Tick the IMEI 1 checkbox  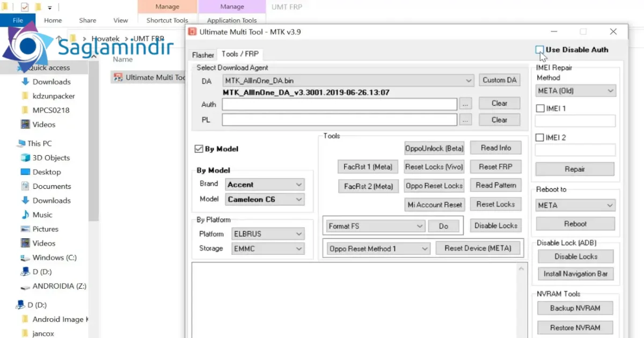540,108
